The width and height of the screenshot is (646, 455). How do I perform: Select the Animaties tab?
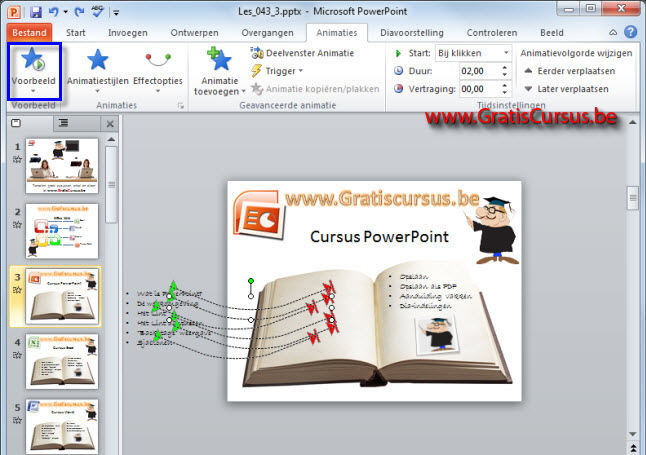coord(337,33)
